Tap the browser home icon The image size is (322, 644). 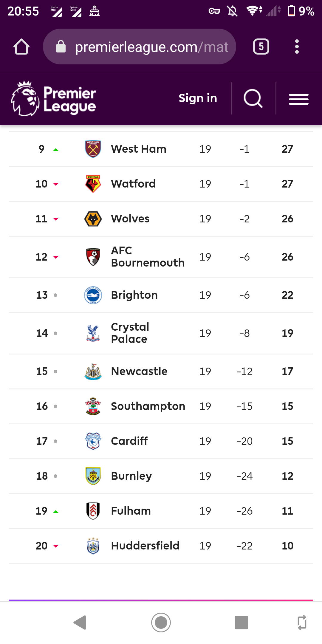pos(21,47)
